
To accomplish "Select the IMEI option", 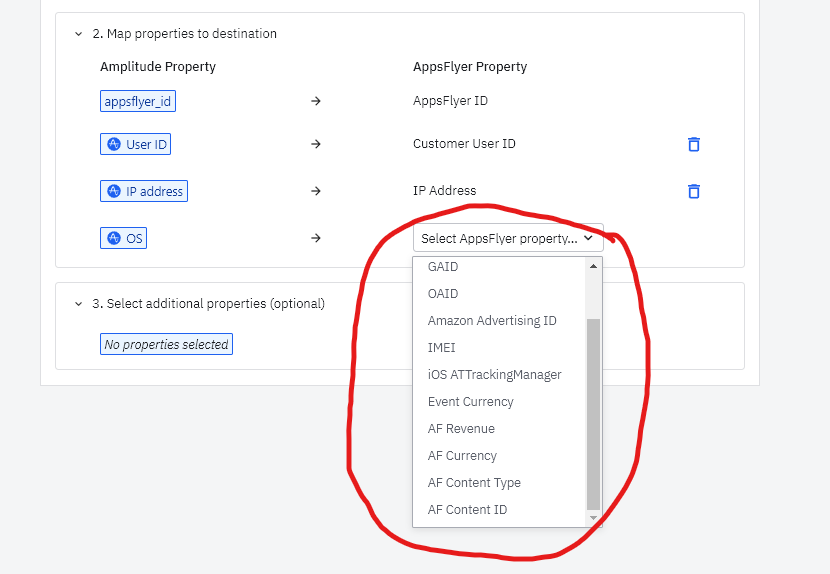I will 442,348.
